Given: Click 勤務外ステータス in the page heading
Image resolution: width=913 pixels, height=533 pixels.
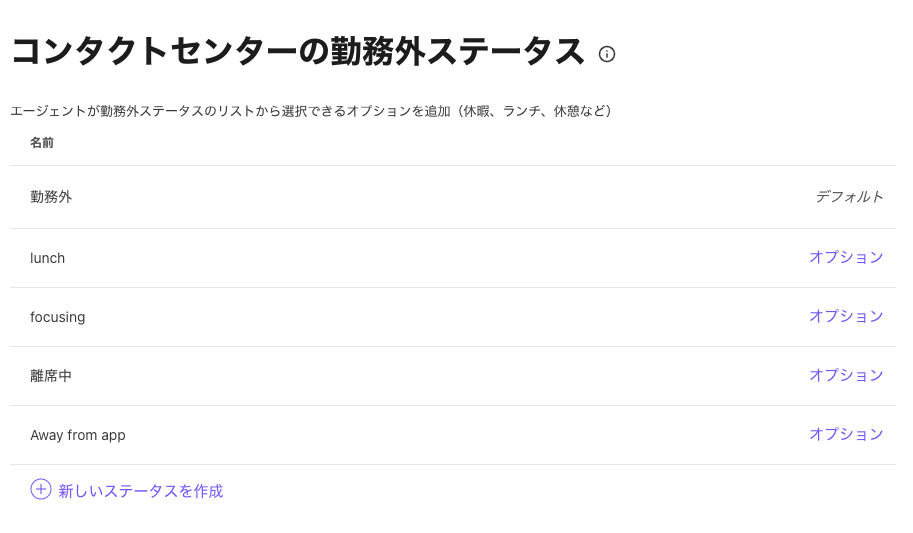Looking at the screenshot, I should 458,51.
